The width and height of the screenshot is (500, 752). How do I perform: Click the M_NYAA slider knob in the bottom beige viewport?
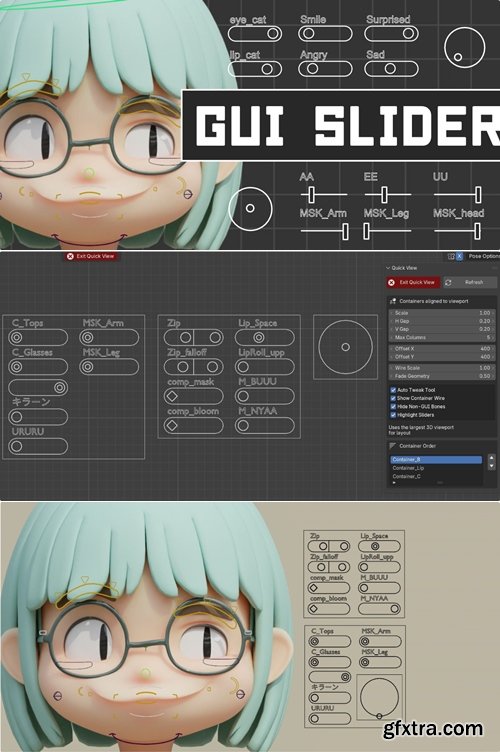click(x=394, y=609)
